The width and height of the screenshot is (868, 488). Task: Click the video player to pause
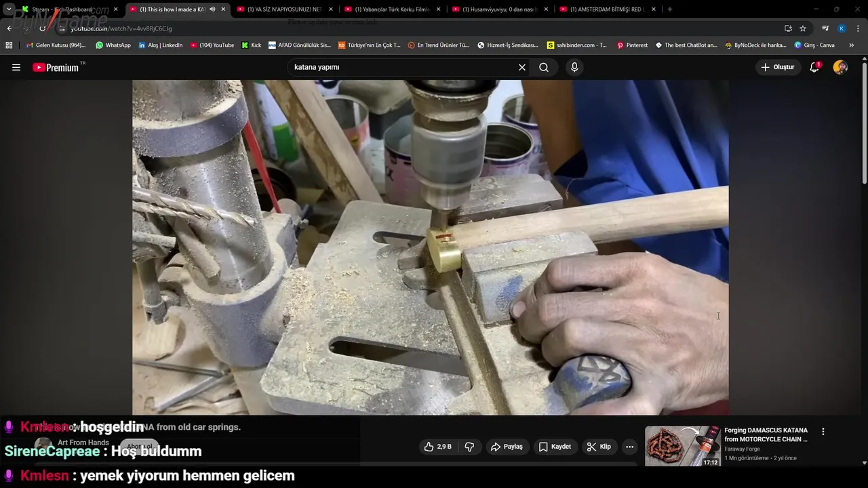(x=431, y=247)
